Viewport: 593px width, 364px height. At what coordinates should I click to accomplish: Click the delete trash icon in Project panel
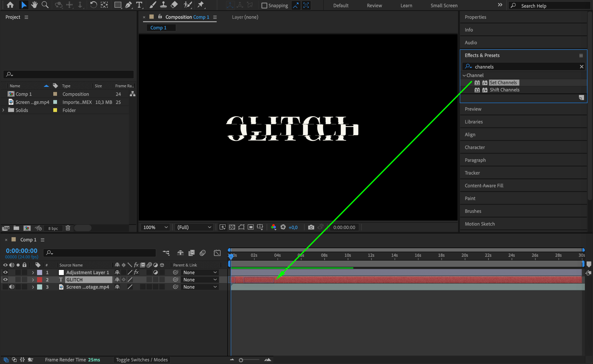tap(68, 228)
